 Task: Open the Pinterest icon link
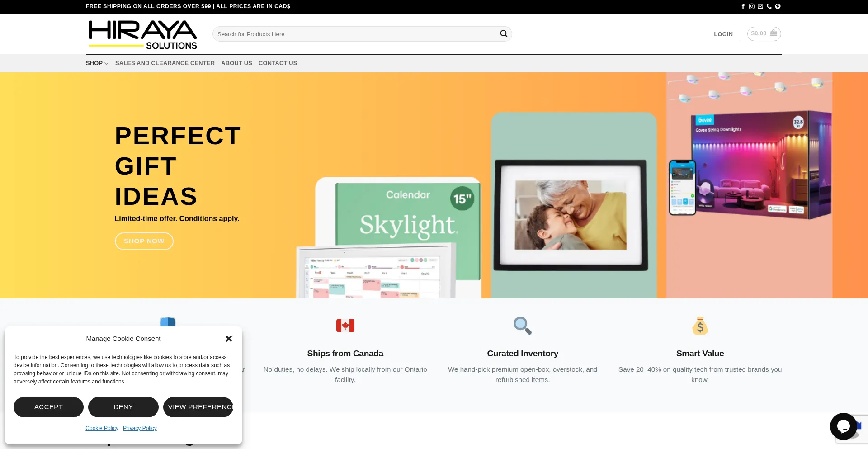778,6
